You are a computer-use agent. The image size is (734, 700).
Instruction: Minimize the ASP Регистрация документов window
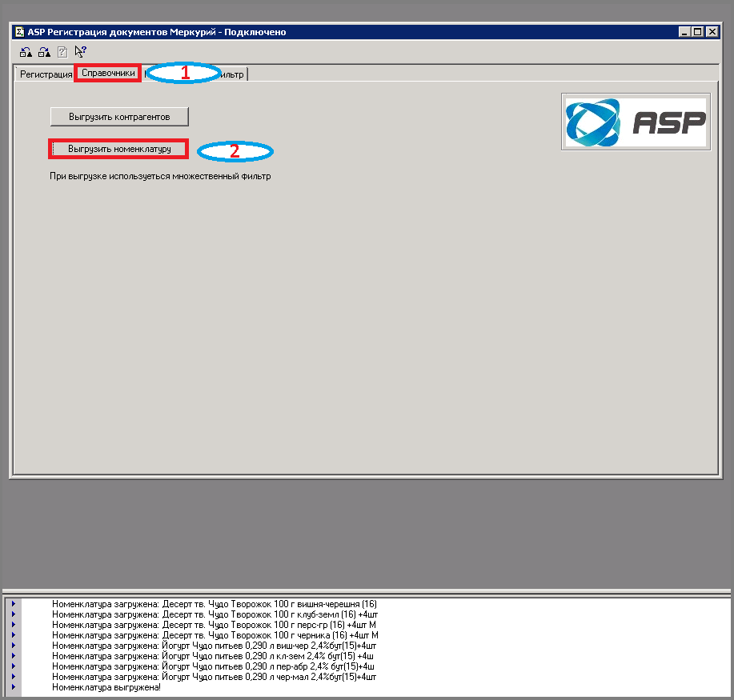tap(685, 32)
